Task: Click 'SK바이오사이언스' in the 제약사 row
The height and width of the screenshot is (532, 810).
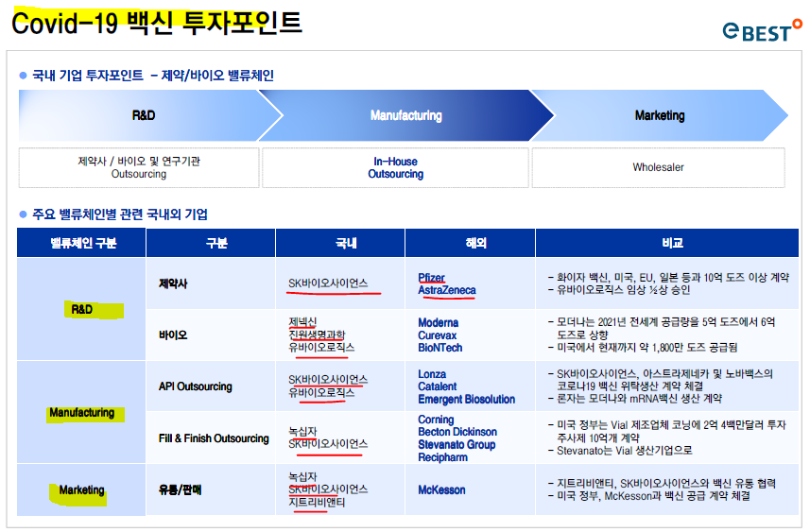Action: (328, 283)
